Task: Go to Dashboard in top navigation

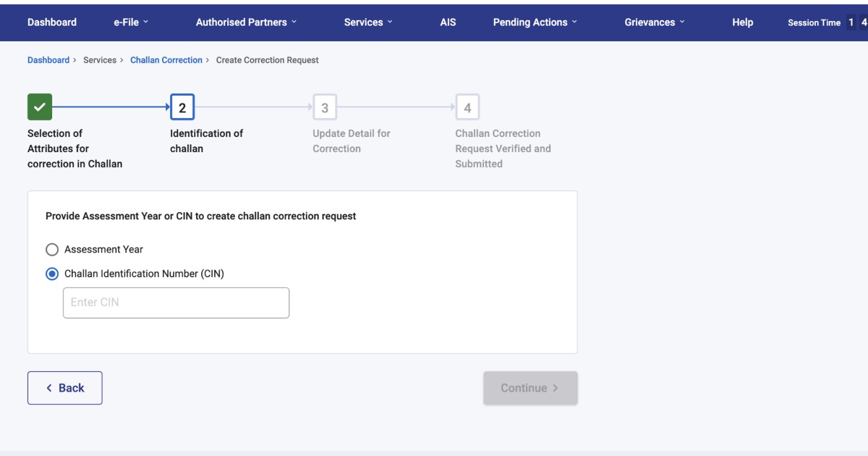Action: coord(52,22)
